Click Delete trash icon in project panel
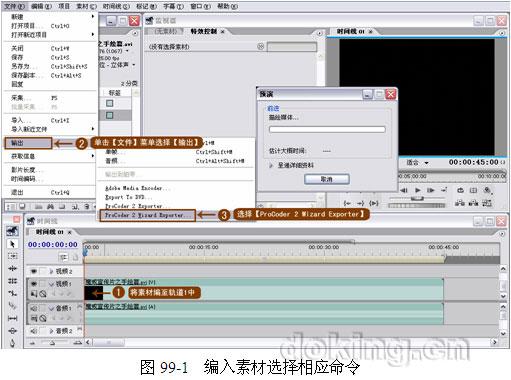This screenshot has width=511, height=380. click(86, 207)
